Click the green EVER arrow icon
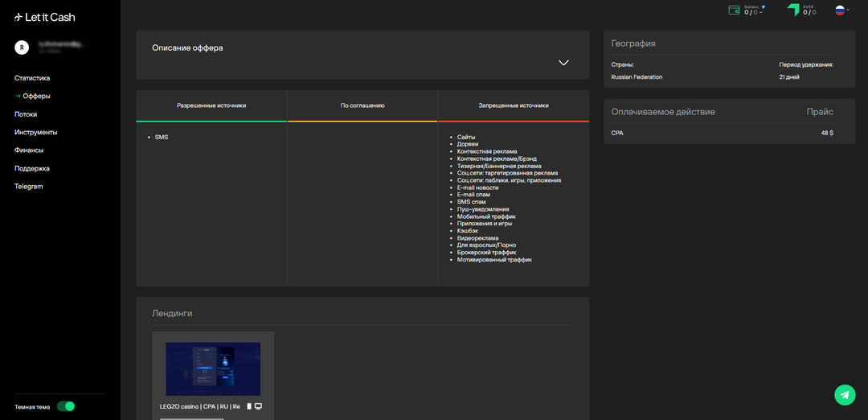Screen dimensions: 868x420 pos(793,10)
